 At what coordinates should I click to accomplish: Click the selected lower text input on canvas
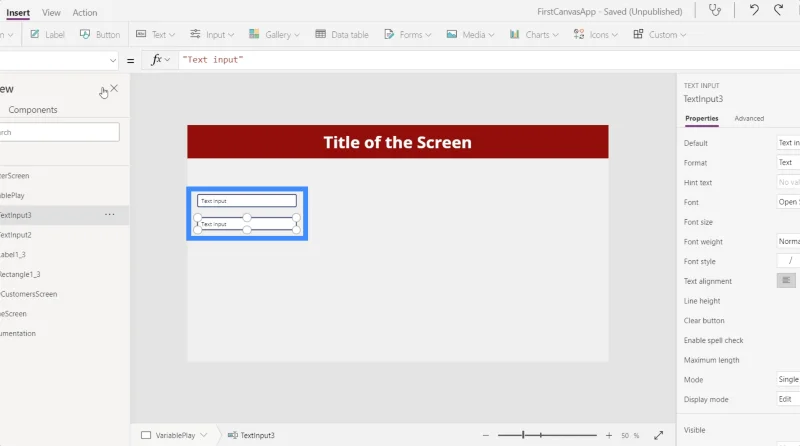pyautogui.click(x=247, y=224)
